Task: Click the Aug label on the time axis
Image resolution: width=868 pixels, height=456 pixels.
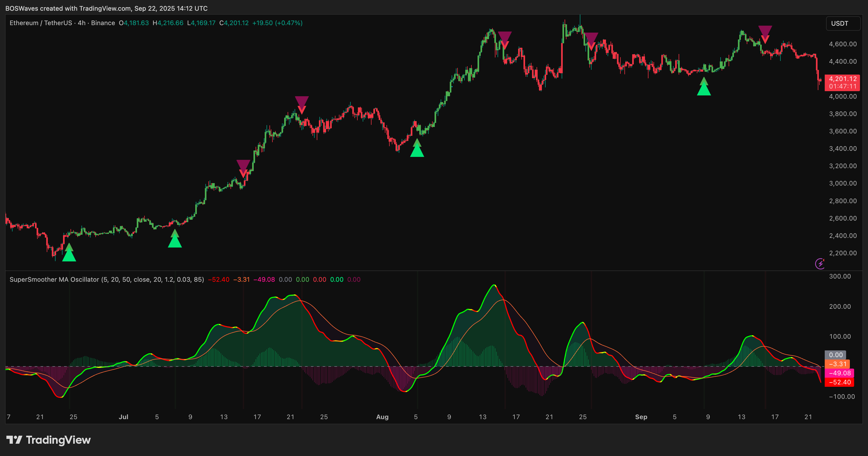Action: pos(382,417)
